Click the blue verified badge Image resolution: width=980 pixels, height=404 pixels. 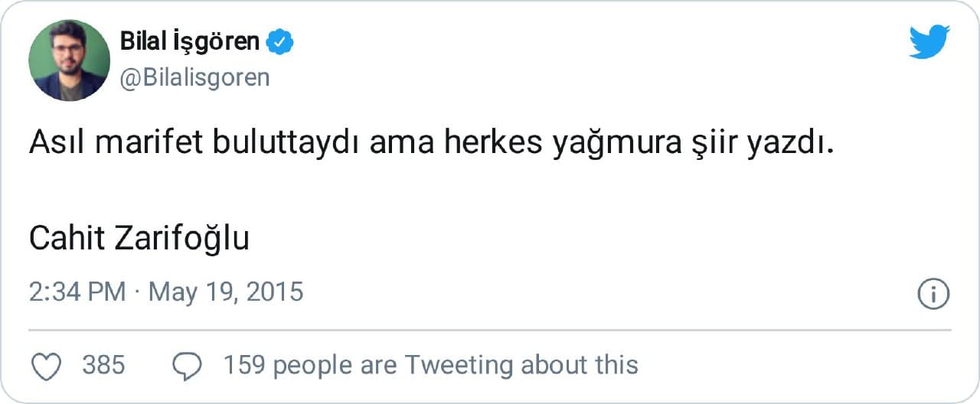279,43
